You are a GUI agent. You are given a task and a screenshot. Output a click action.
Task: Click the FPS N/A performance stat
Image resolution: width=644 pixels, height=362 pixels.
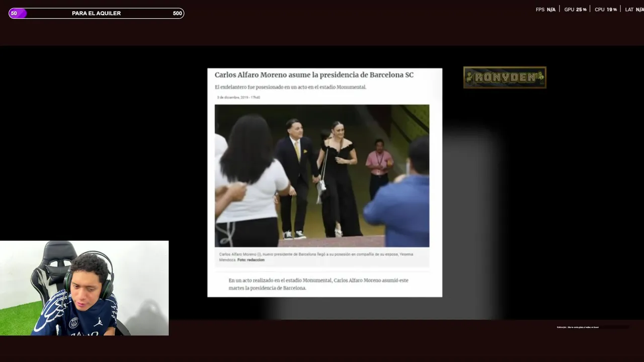(x=546, y=10)
